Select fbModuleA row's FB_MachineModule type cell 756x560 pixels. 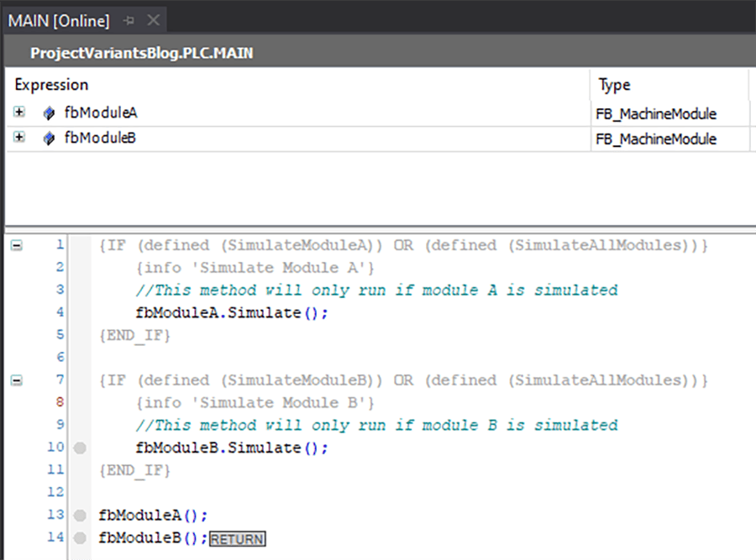[x=656, y=113]
